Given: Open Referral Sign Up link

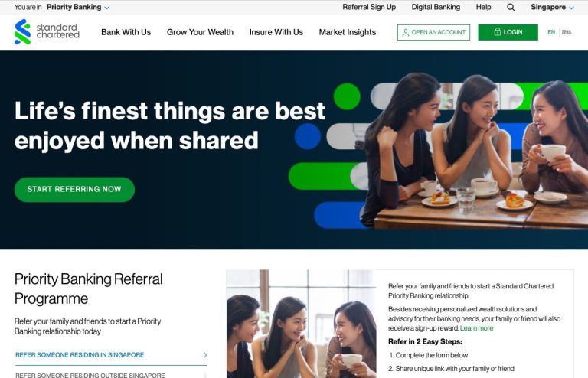Looking at the screenshot, I should pos(369,7).
